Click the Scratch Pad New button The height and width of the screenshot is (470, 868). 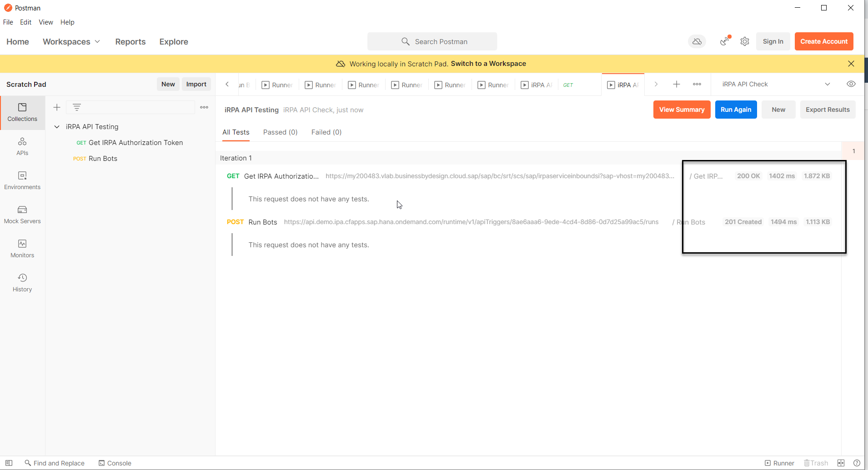click(x=168, y=84)
